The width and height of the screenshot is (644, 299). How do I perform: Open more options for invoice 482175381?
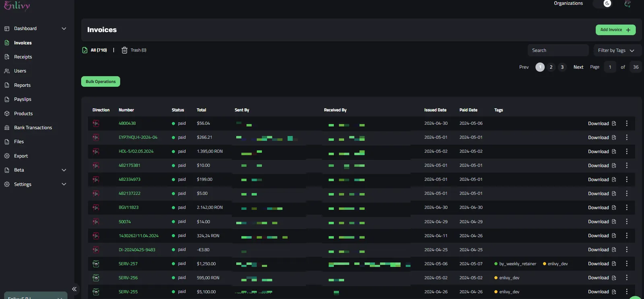point(627,166)
